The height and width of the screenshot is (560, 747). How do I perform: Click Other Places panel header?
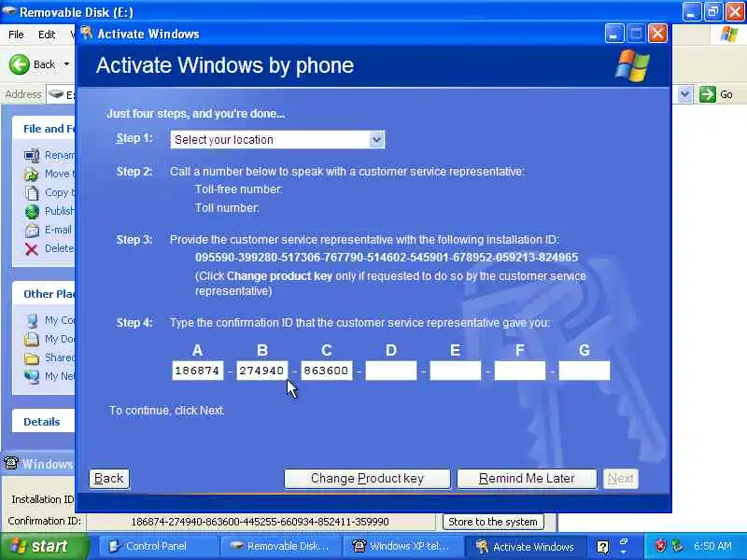[x=43, y=294]
